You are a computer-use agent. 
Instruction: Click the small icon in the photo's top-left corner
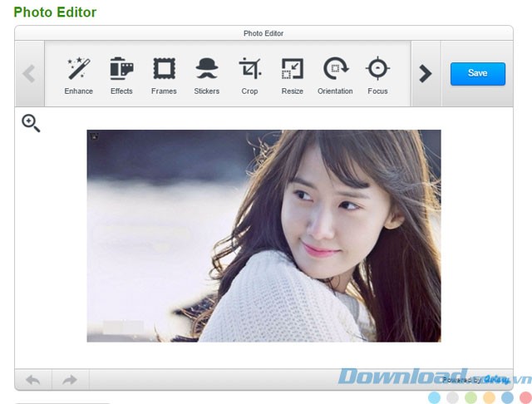(94, 135)
